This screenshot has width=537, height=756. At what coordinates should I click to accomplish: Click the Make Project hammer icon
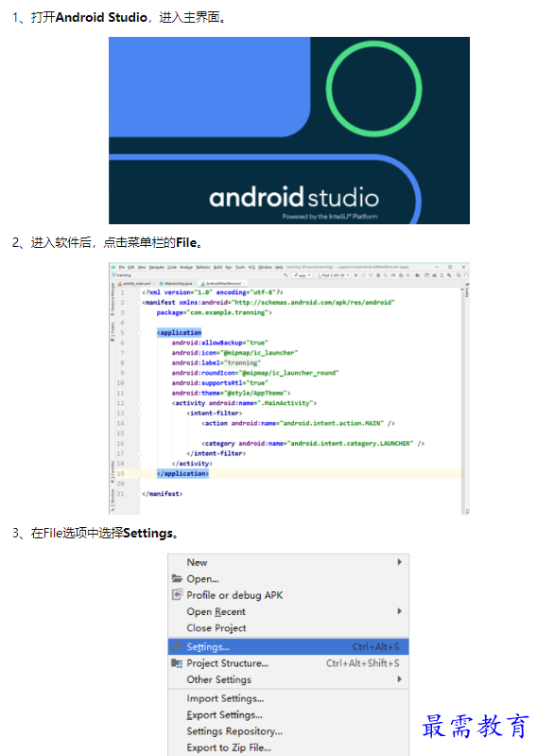coord(286,275)
